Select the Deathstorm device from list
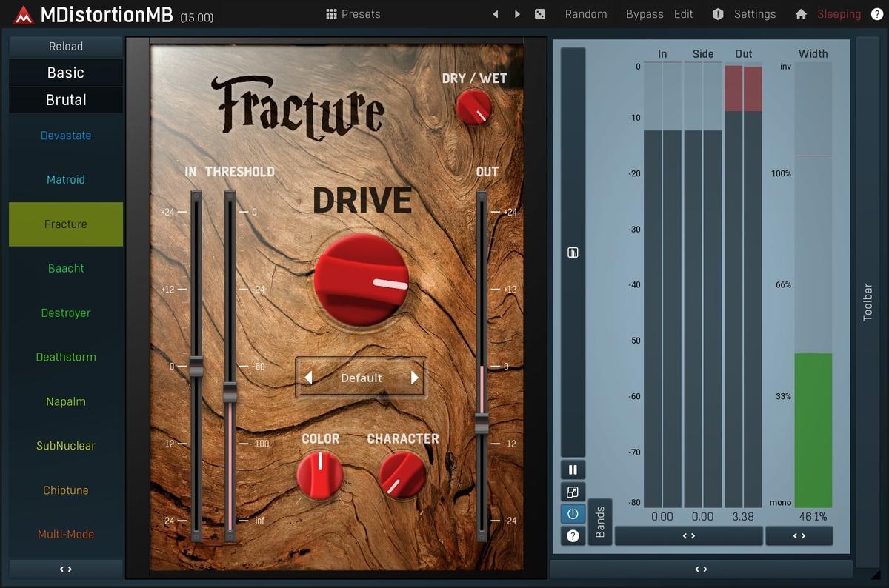 [x=66, y=357]
